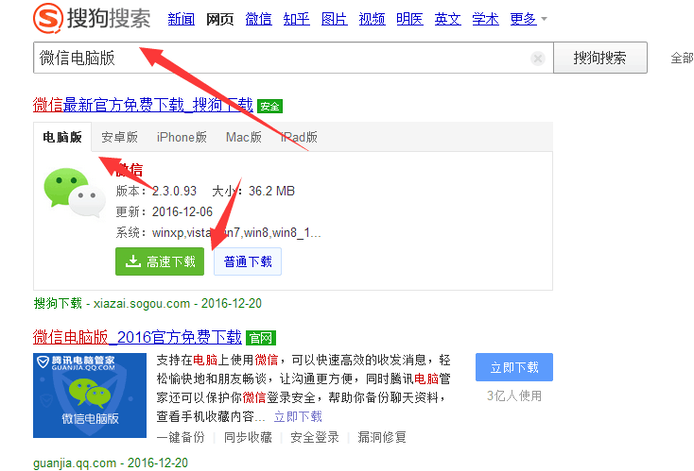The width and height of the screenshot is (694, 471).
Task: Click the 一键备份 link
Action: coord(180,437)
